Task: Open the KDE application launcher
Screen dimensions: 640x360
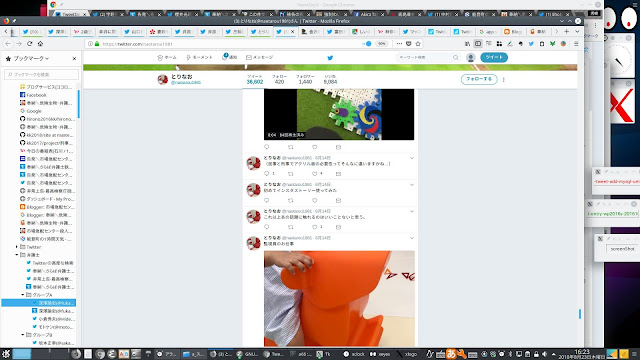Action: coord(6,354)
